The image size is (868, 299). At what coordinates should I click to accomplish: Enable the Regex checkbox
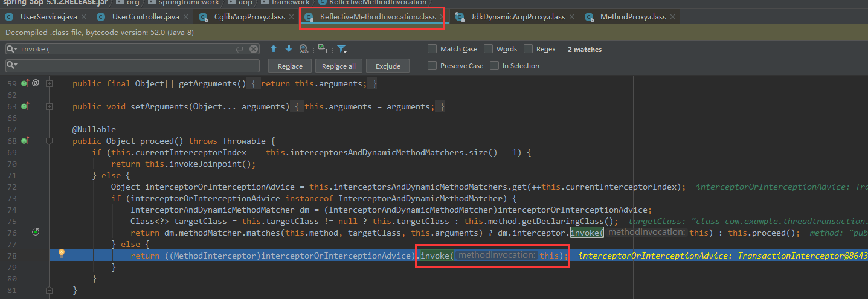[x=528, y=49]
